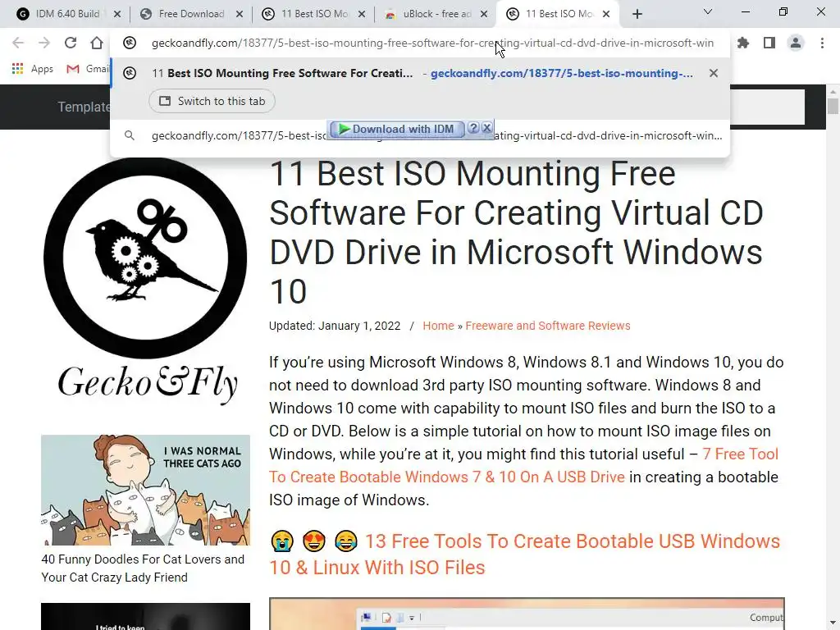The width and height of the screenshot is (840, 630).
Task: Remove the open-tab suggestion with X
Action: pyautogui.click(x=713, y=73)
